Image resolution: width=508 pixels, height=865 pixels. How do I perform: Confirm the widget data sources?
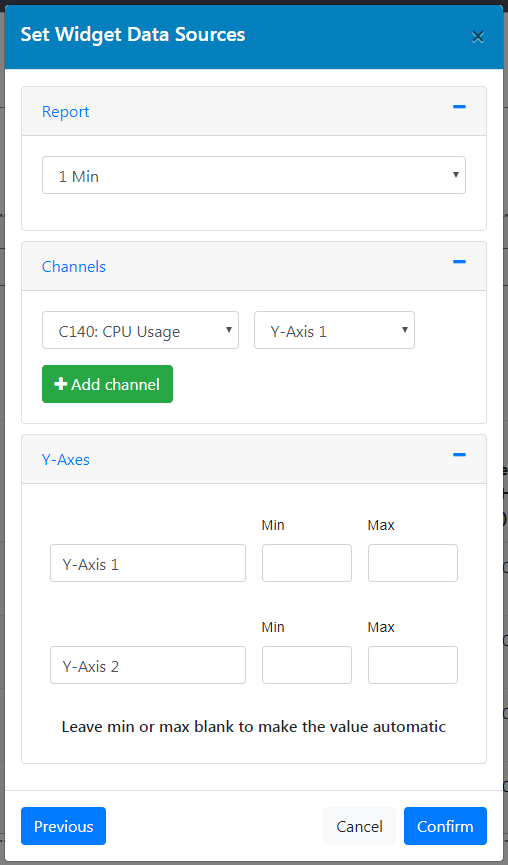(445, 826)
